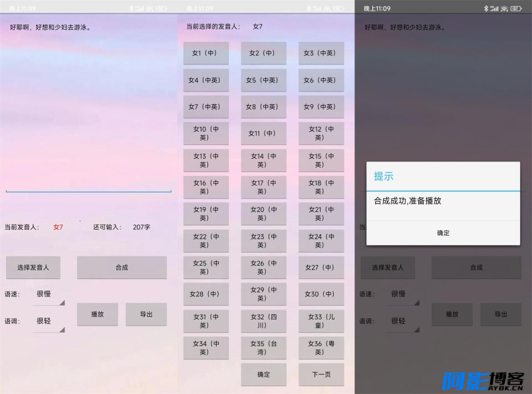Tap dimmed 播放 button in right screen
Image resolution: width=532 pixels, height=394 pixels.
pos(452,314)
